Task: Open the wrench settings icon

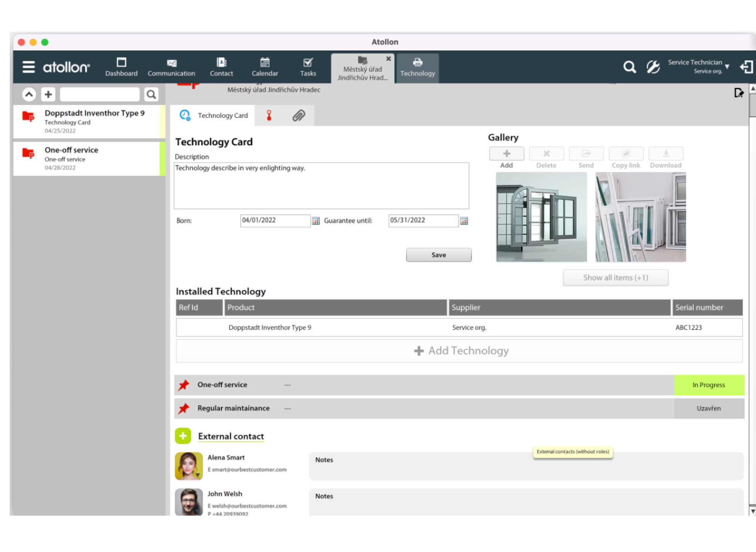Action: pyautogui.click(x=653, y=67)
